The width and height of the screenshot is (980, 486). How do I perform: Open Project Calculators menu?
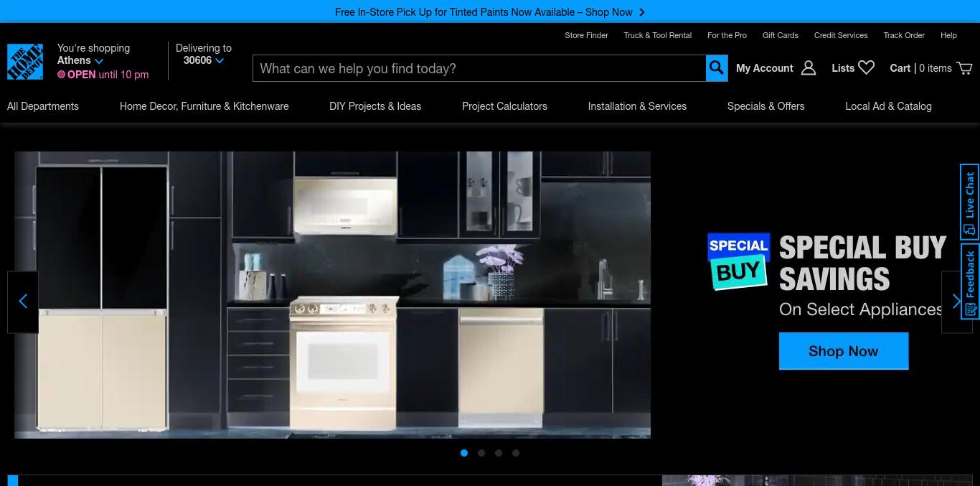tap(504, 106)
